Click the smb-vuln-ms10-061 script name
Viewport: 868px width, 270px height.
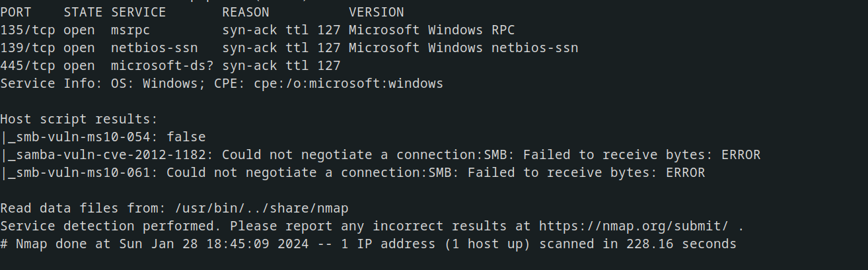[x=83, y=172]
